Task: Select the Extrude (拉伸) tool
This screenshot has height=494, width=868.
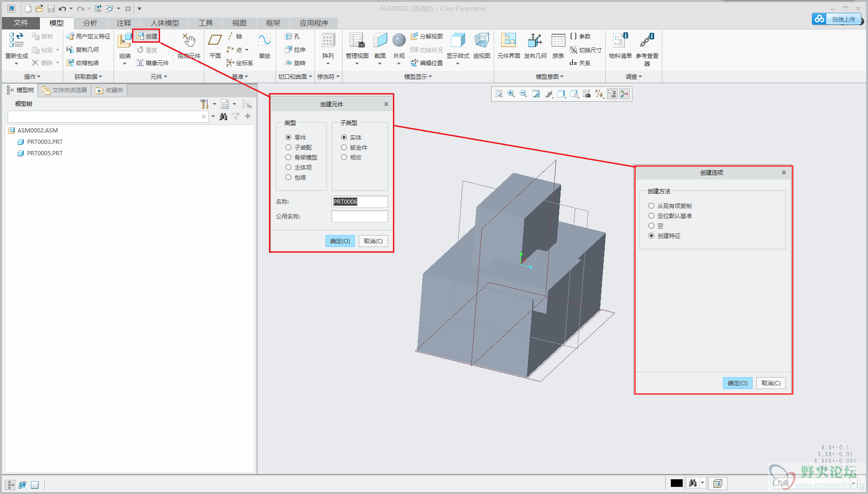Action: click(295, 49)
